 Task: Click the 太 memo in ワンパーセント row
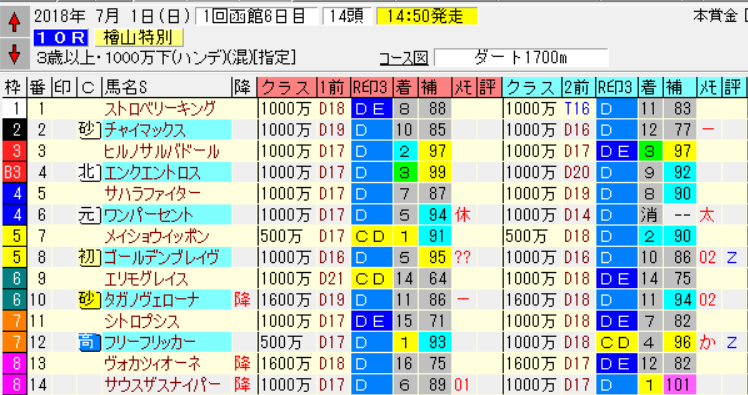coord(708,215)
